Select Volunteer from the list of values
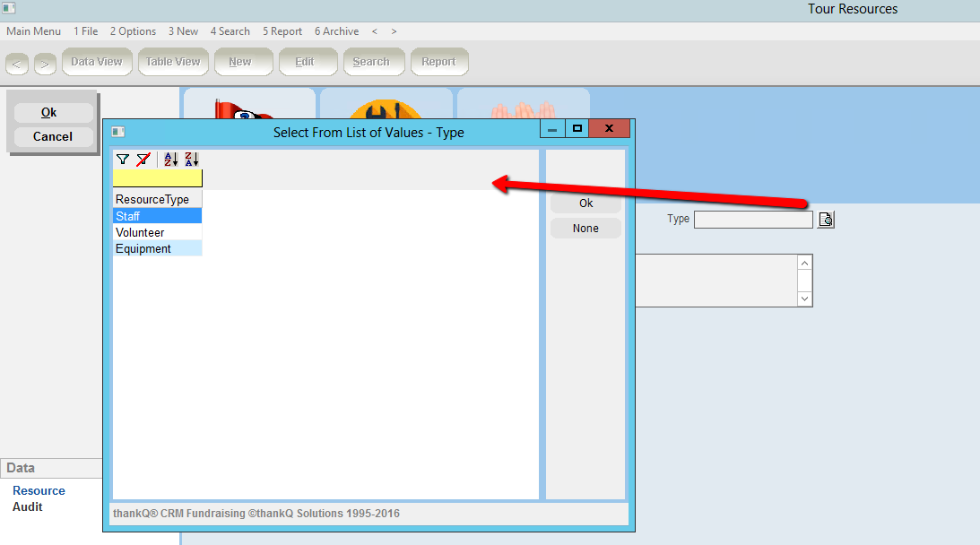The height and width of the screenshot is (545, 980). coord(157,232)
